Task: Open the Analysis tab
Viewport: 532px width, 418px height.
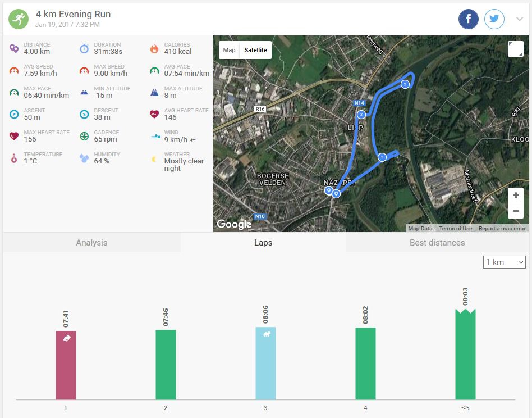Action: click(91, 243)
